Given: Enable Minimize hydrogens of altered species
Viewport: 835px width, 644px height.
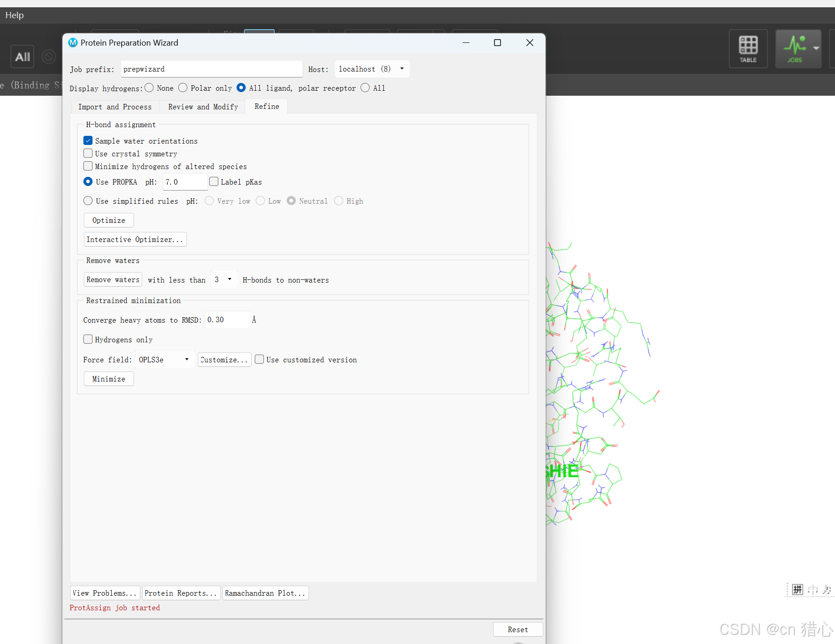Looking at the screenshot, I should [x=88, y=166].
